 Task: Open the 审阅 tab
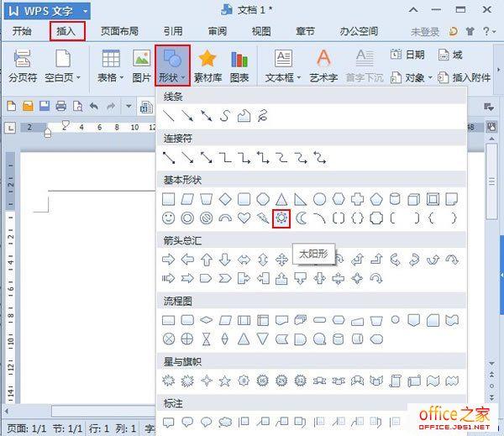[218, 31]
